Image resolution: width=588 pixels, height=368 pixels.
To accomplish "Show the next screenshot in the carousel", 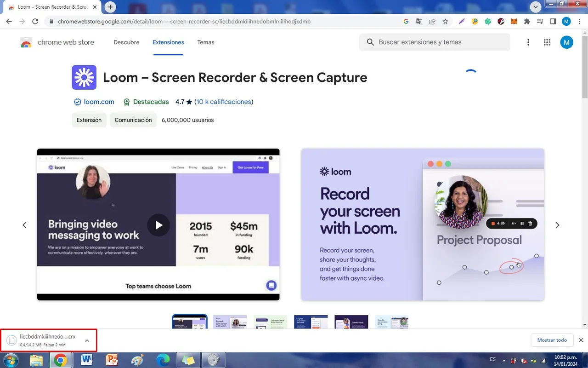I will [557, 225].
